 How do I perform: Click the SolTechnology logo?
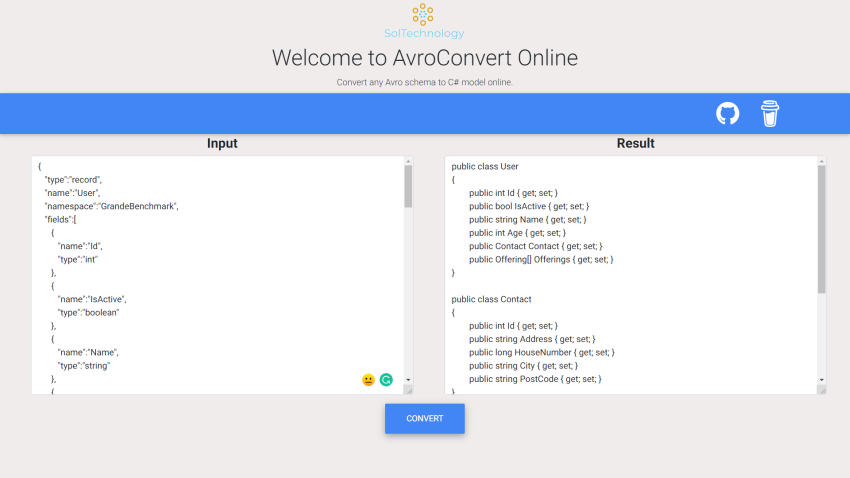tap(424, 21)
